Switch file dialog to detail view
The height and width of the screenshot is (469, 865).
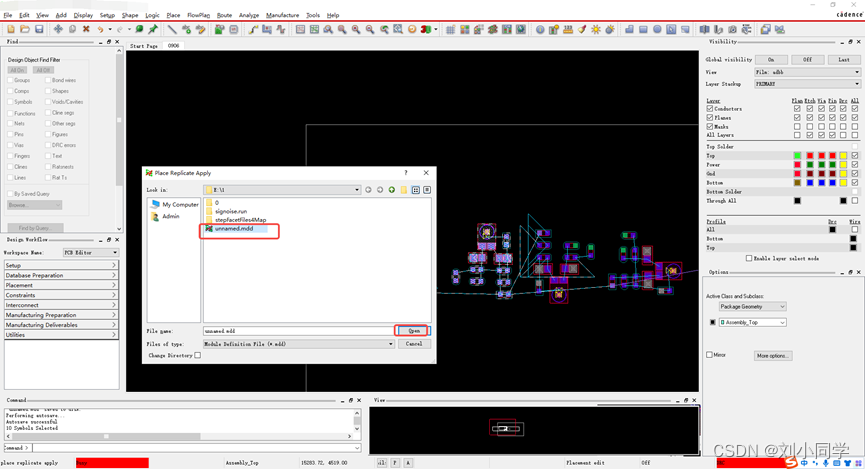pyautogui.click(x=427, y=190)
